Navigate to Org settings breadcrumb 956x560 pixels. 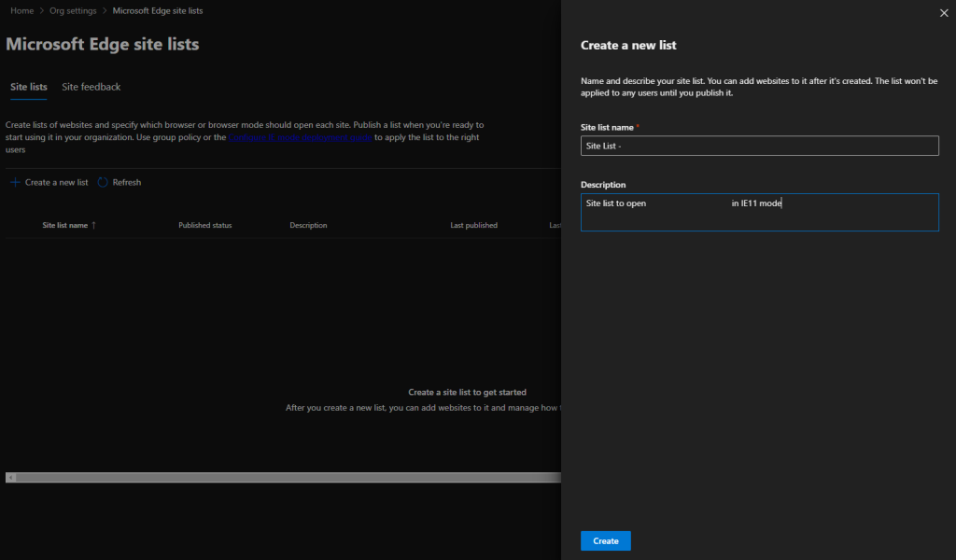[x=73, y=10]
